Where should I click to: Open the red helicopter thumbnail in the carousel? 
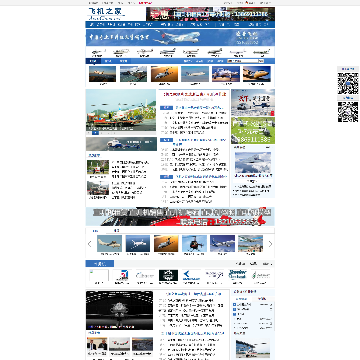[x=194, y=243]
